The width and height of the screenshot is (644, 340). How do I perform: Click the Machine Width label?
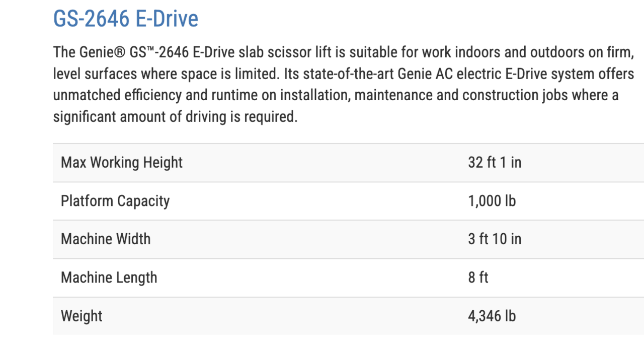pyautogui.click(x=106, y=239)
